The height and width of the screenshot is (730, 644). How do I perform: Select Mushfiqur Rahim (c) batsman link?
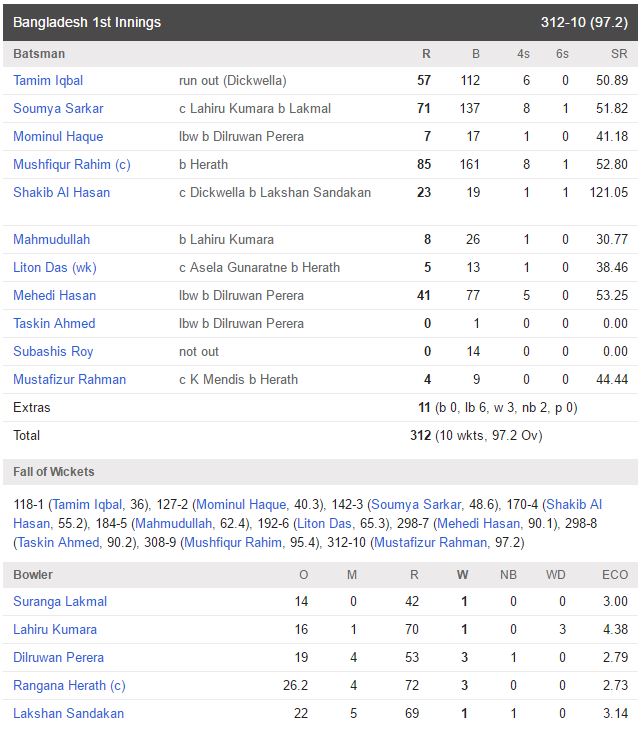(x=72, y=164)
